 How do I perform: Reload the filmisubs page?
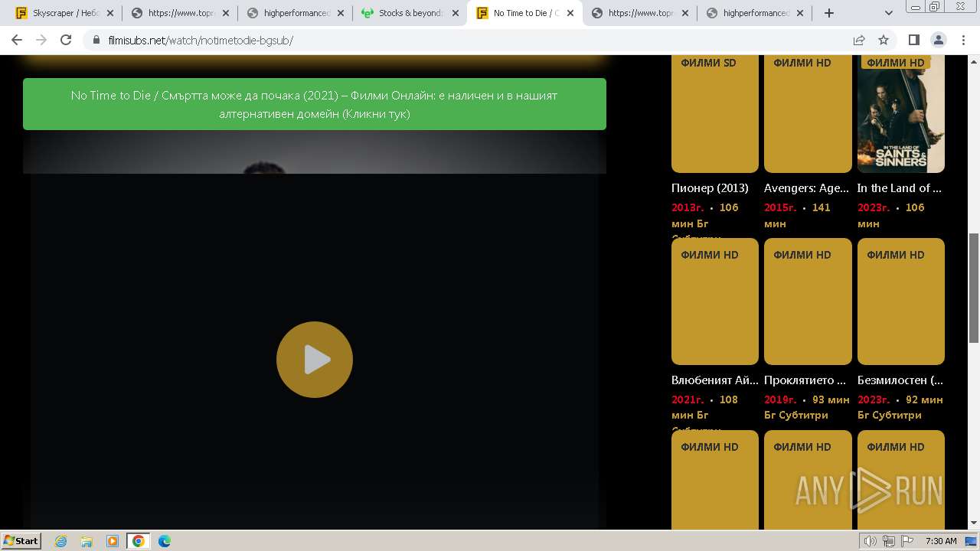(66, 40)
